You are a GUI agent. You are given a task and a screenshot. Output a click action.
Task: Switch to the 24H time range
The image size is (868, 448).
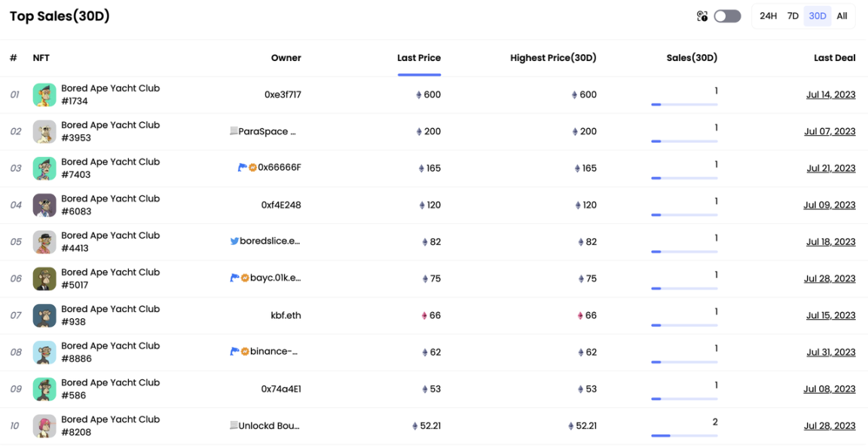[768, 16]
